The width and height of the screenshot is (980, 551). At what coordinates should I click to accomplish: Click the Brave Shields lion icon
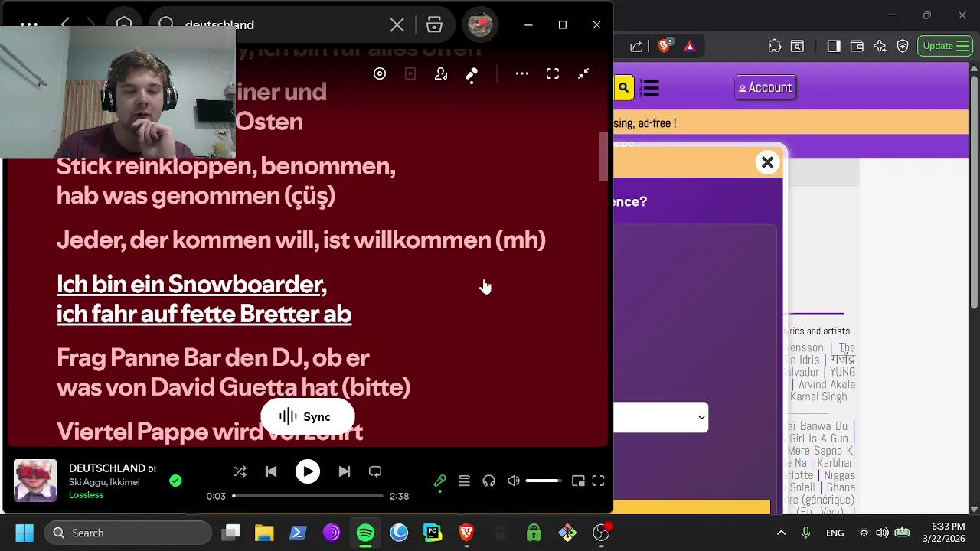point(664,46)
